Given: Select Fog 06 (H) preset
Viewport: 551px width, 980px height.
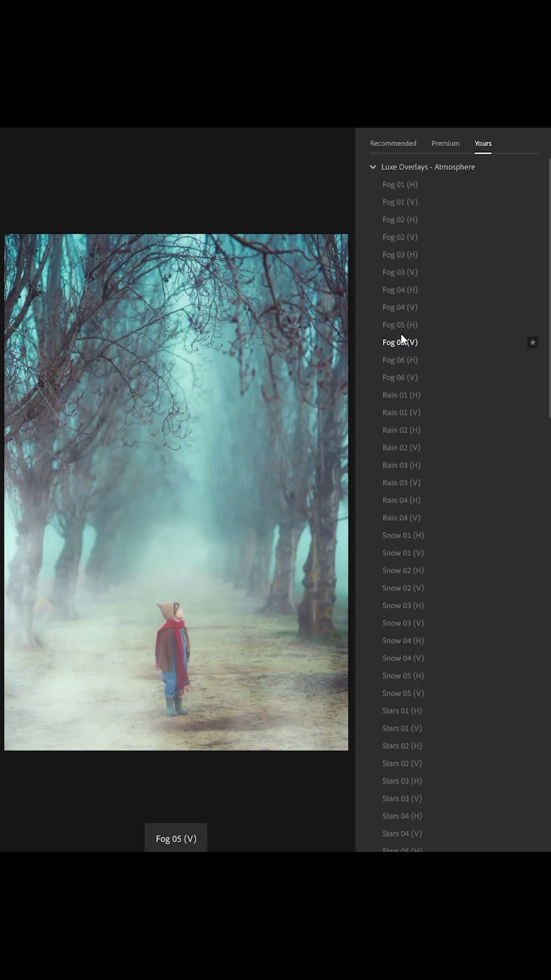Looking at the screenshot, I should coord(400,360).
